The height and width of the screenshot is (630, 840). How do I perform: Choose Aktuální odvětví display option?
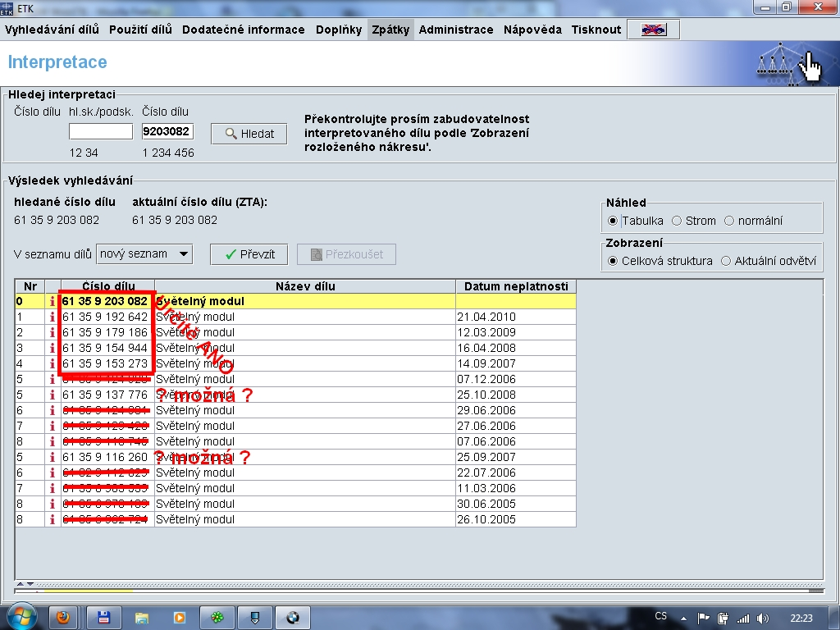726,261
